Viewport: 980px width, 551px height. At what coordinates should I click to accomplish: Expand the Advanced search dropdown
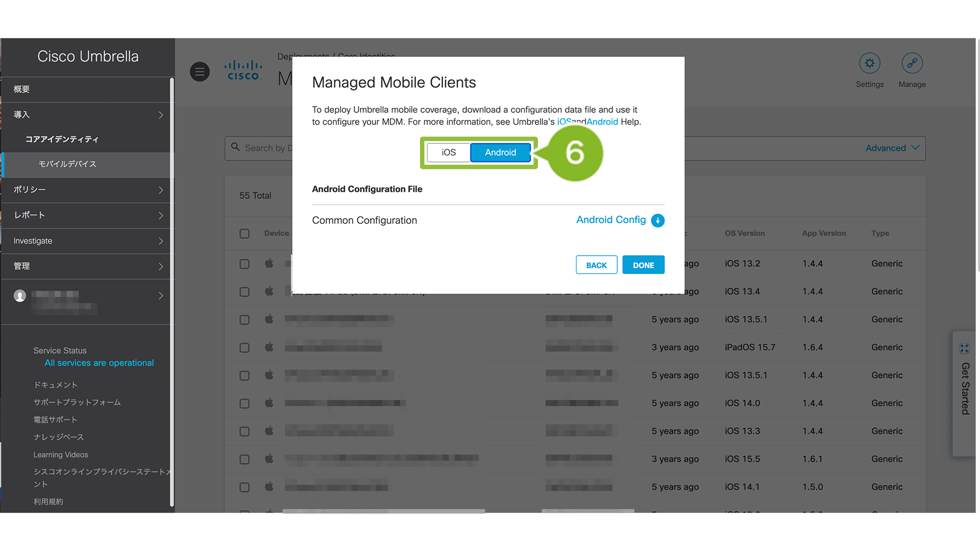point(892,148)
